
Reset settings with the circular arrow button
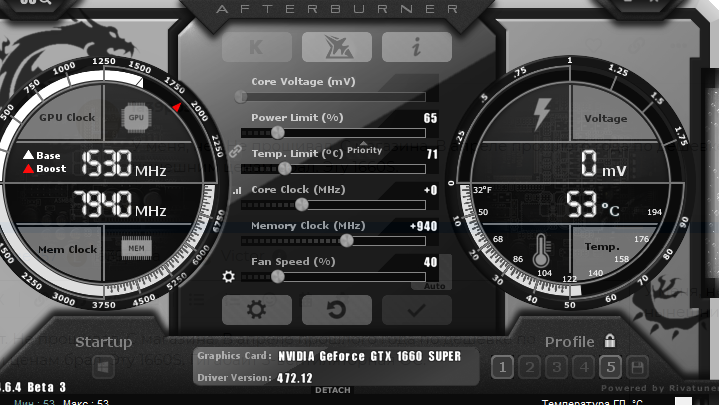coord(337,310)
